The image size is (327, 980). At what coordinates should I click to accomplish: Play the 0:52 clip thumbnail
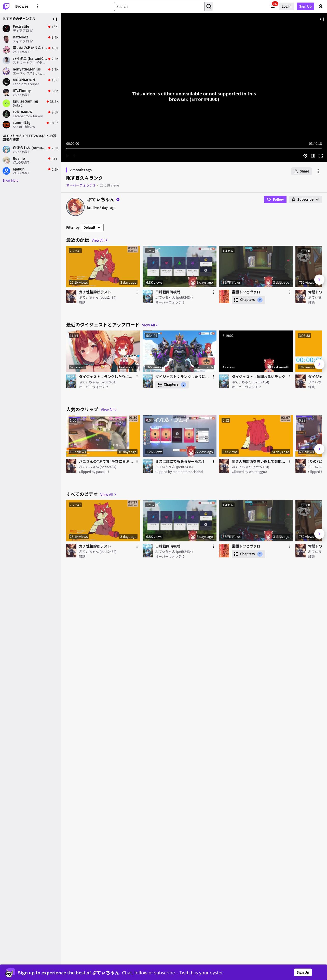coord(256,436)
